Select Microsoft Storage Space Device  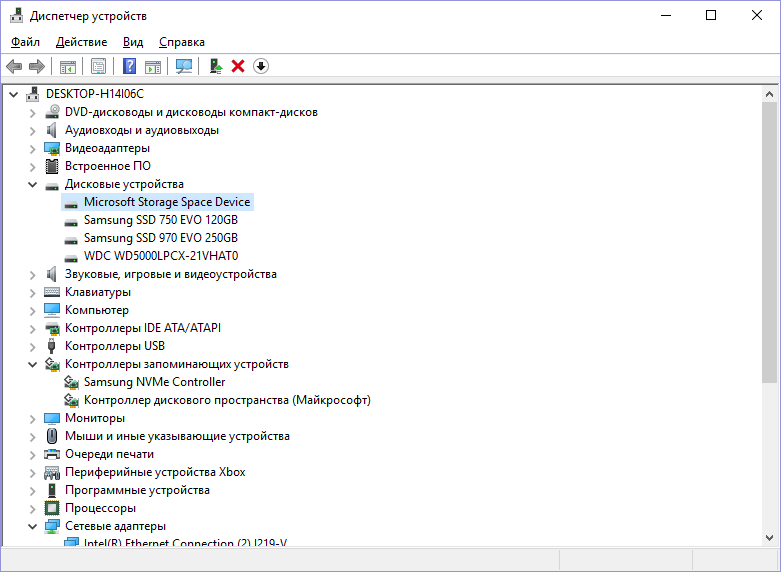pos(167,202)
